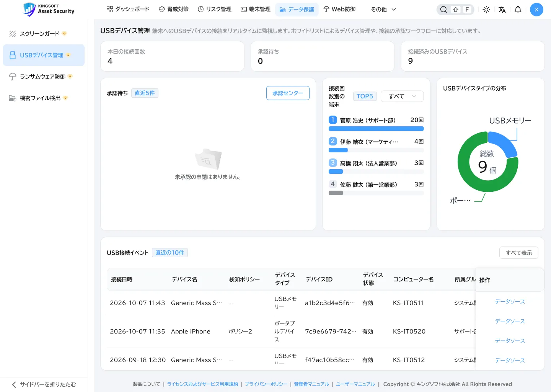The width and height of the screenshot is (551, 392).
Task: Click the progress bar for 菅原 浩史
Action: point(376,129)
